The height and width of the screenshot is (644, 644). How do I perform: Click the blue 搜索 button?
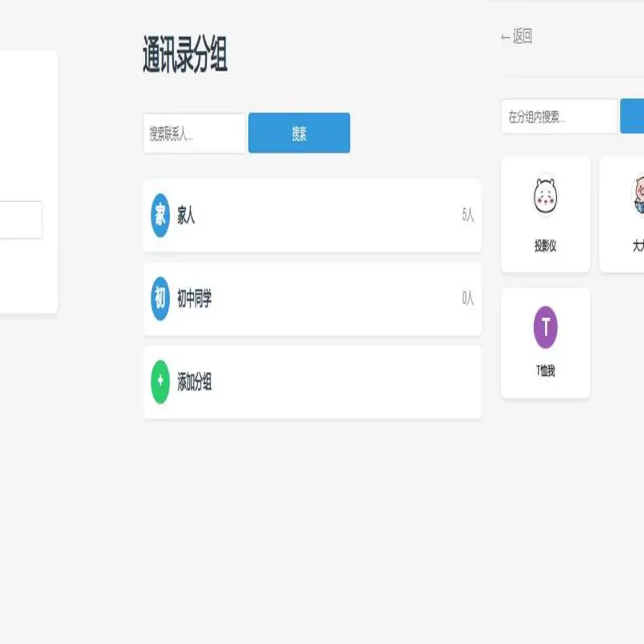[299, 133]
